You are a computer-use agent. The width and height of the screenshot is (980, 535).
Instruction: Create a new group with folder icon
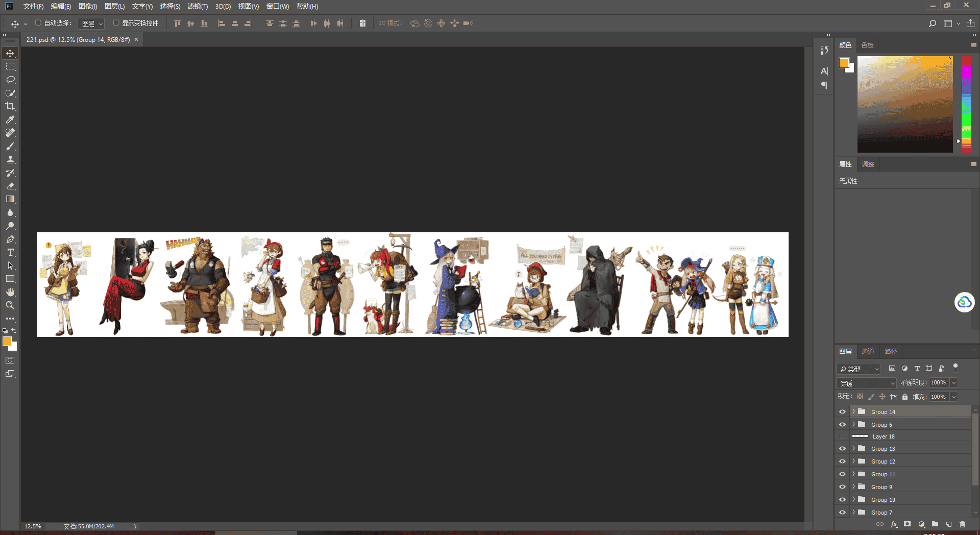pos(935,524)
